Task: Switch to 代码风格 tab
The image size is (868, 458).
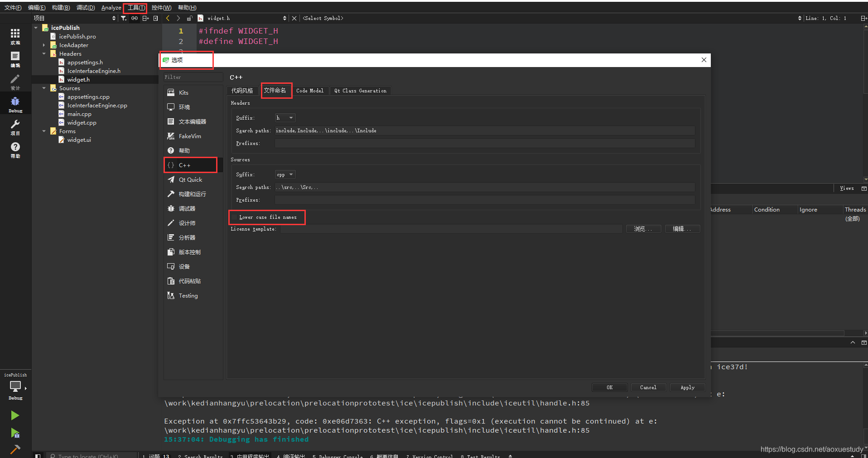Action: click(x=242, y=91)
